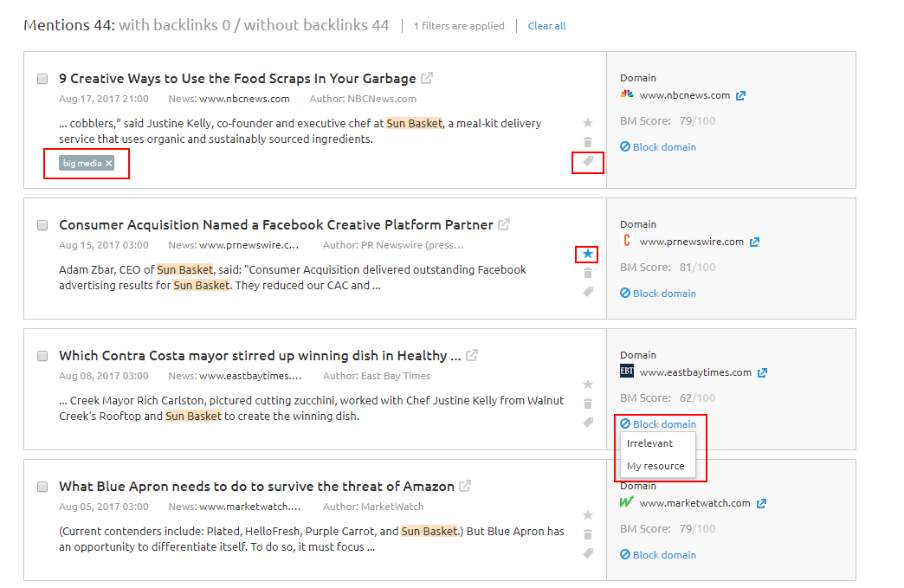Viewport: 904px width, 588px height.
Task: Delete the Contra Costa mayor mention
Action: point(587,404)
